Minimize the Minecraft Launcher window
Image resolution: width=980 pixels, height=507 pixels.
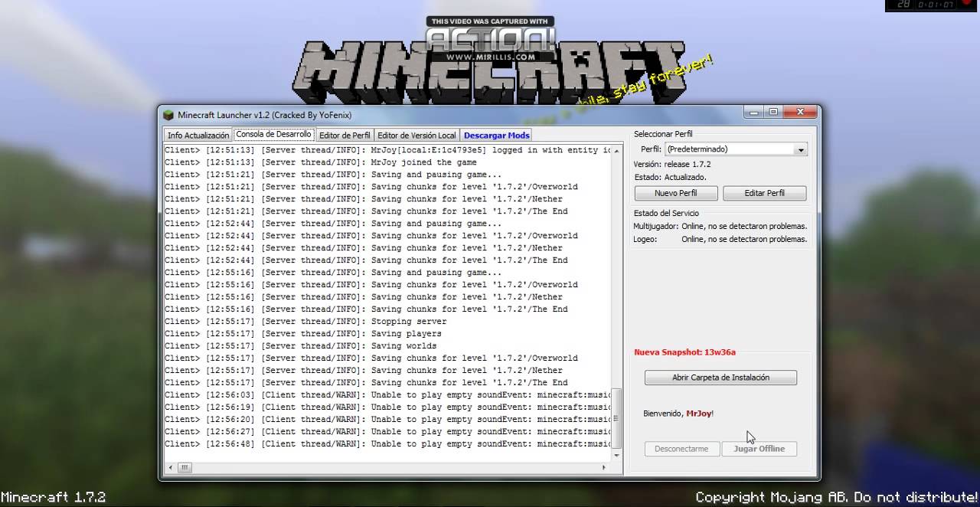(754, 112)
